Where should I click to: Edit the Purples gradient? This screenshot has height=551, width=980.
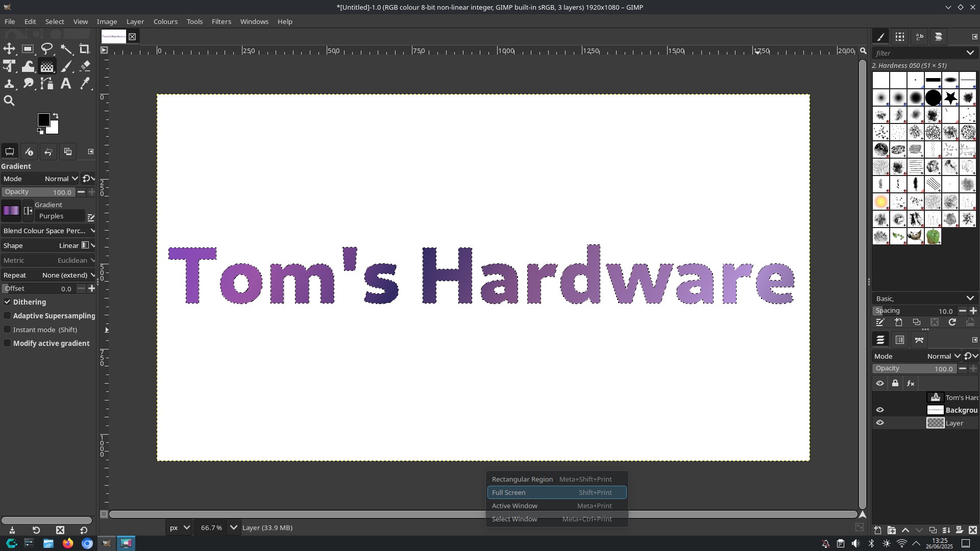(x=91, y=217)
